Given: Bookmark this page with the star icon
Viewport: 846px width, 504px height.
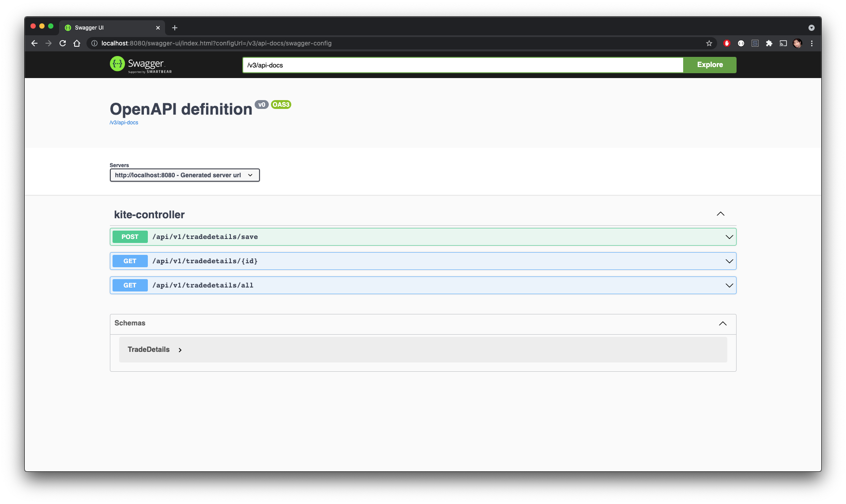Looking at the screenshot, I should [x=709, y=43].
